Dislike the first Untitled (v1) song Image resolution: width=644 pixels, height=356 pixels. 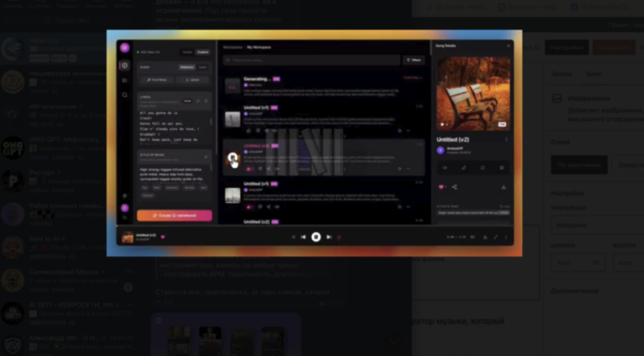258,131
